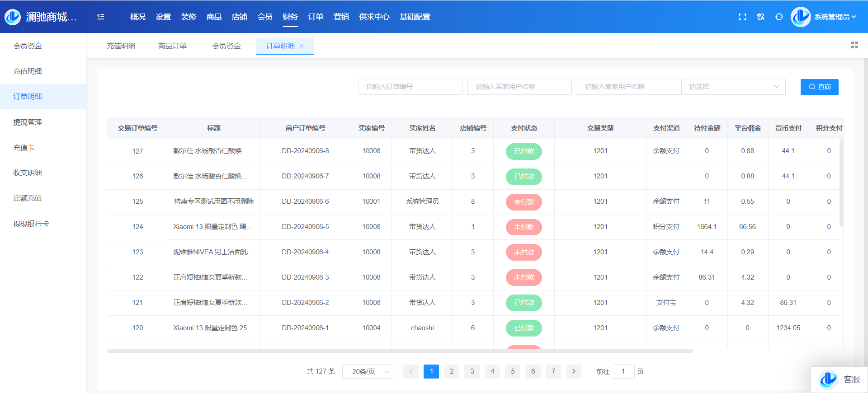Open the 系统管理员 user dropdown
This screenshot has width=868, height=393.
(x=834, y=17)
